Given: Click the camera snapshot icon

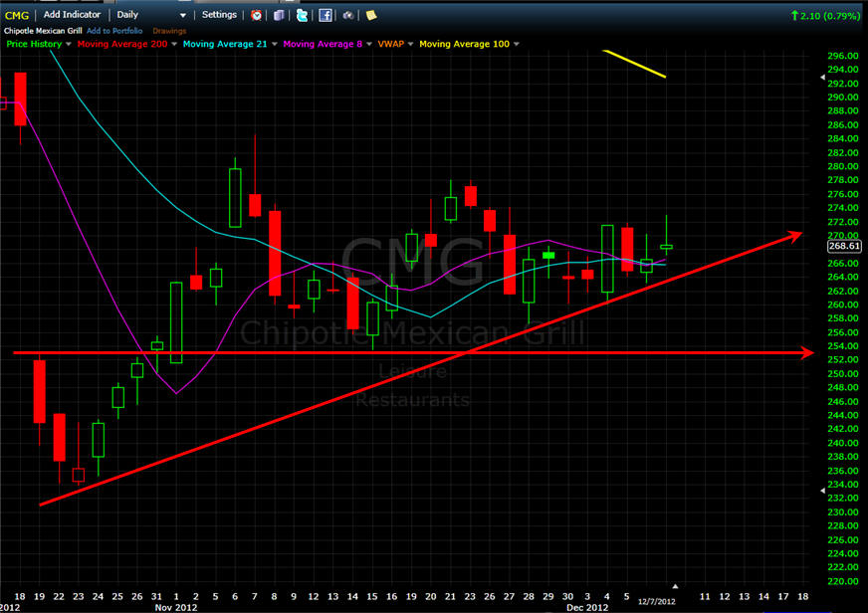Looking at the screenshot, I should (x=347, y=15).
